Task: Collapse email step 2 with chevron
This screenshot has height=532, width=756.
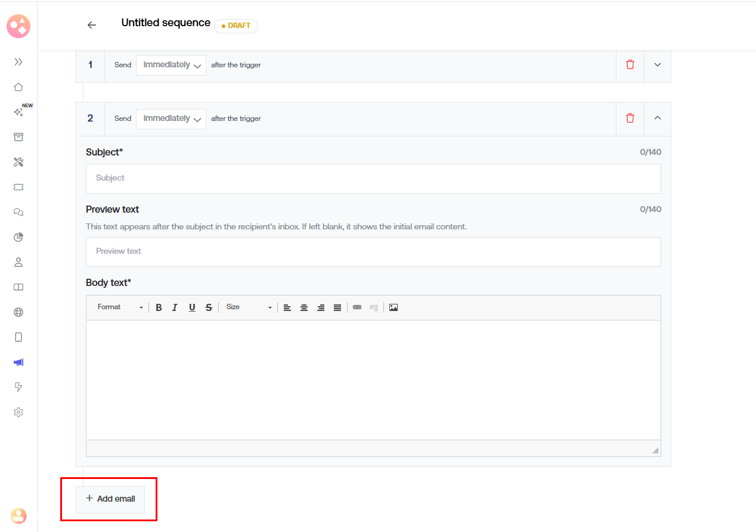Action: pos(658,118)
